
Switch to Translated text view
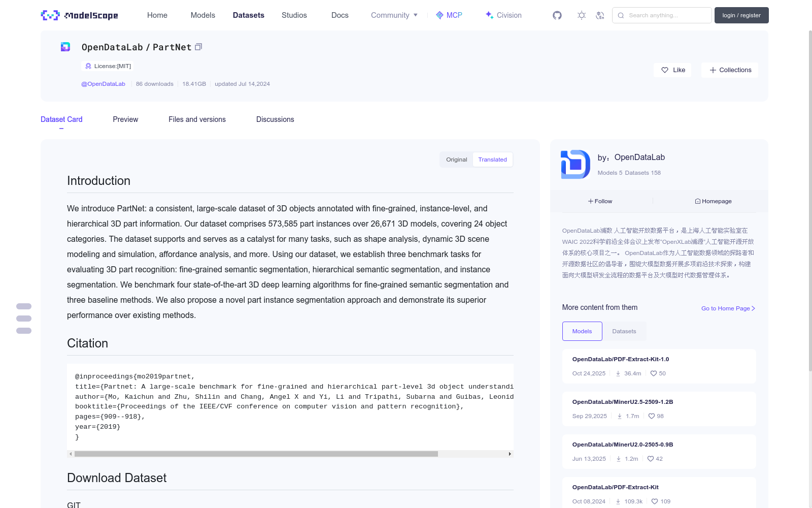pyautogui.click(x=492, y=160)
